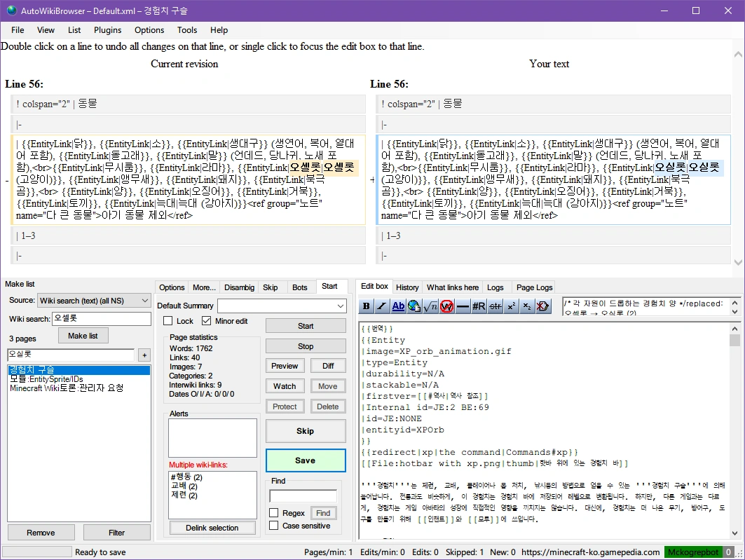Click the Stop button
This screenshot has width=745, height=560.
pos(306,346)
